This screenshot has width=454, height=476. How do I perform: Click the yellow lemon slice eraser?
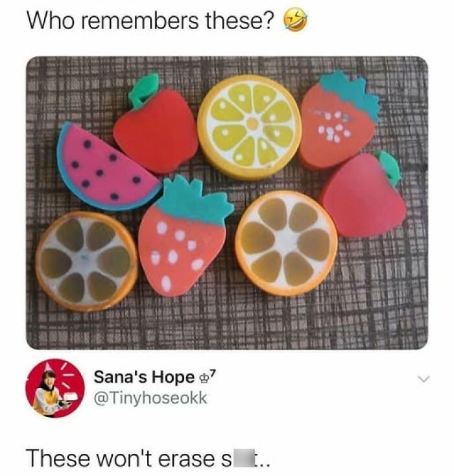coord(249,127)
